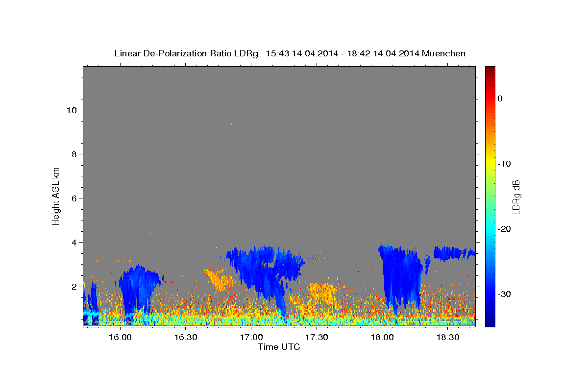Image resolution: width=588 pixels, height=392 pixels.
Task: Click the blue cloud echo near 18:10
Action: tap(399, 277)
